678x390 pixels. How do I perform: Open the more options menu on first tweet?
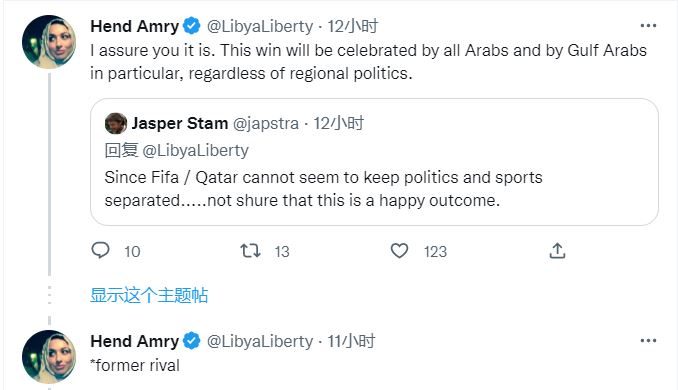tap(648, 26)
